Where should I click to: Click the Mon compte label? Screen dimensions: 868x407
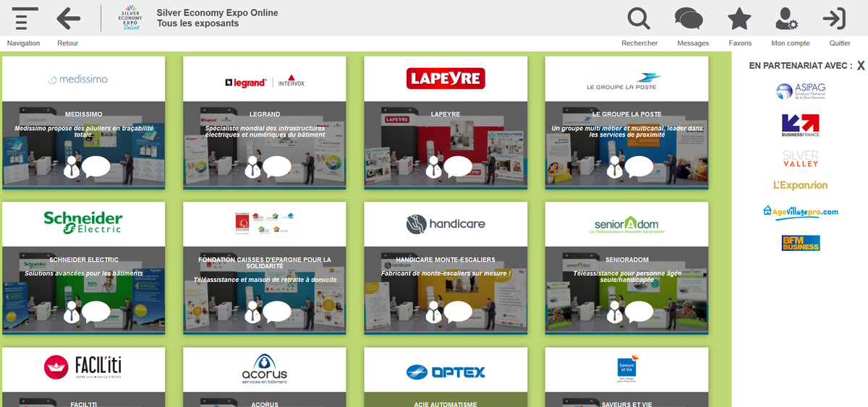click(791, 43)
